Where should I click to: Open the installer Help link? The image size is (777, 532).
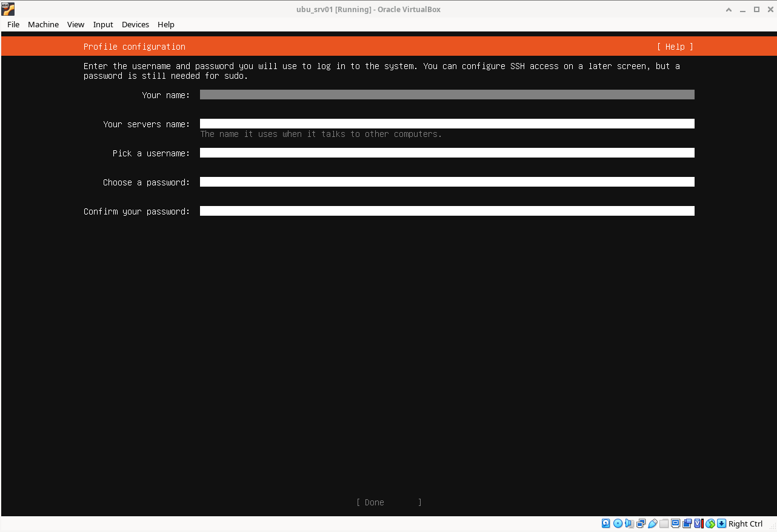(x=675, y=47)
